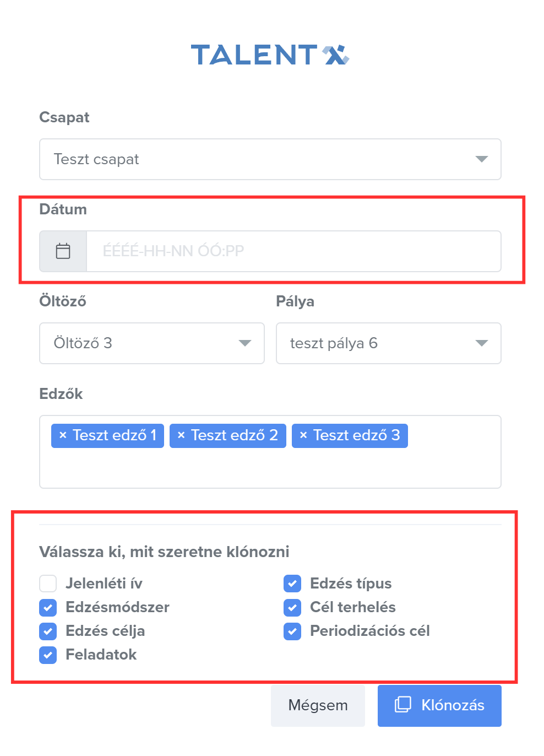Remove the Teszt edző 1 tag
Image resolution: width=544 pixels, height=756 pixels.
coord(63,435)
